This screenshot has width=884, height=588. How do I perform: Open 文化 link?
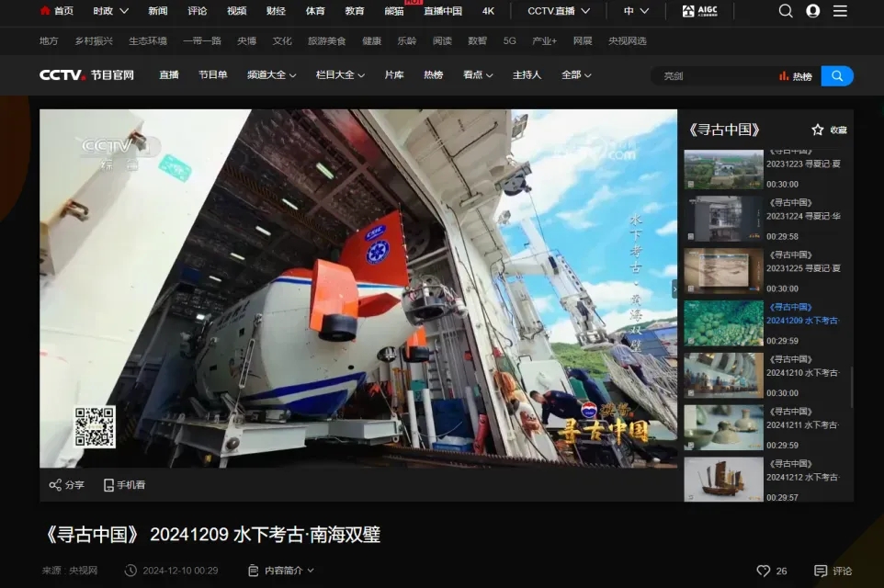click(x=282, y=40)
